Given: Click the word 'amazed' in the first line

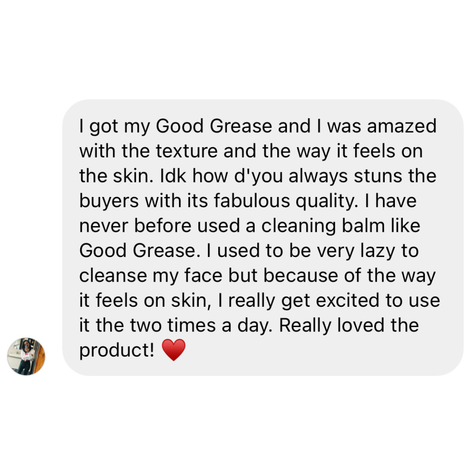Looking at the screenshot, I should tap(402, 126).
